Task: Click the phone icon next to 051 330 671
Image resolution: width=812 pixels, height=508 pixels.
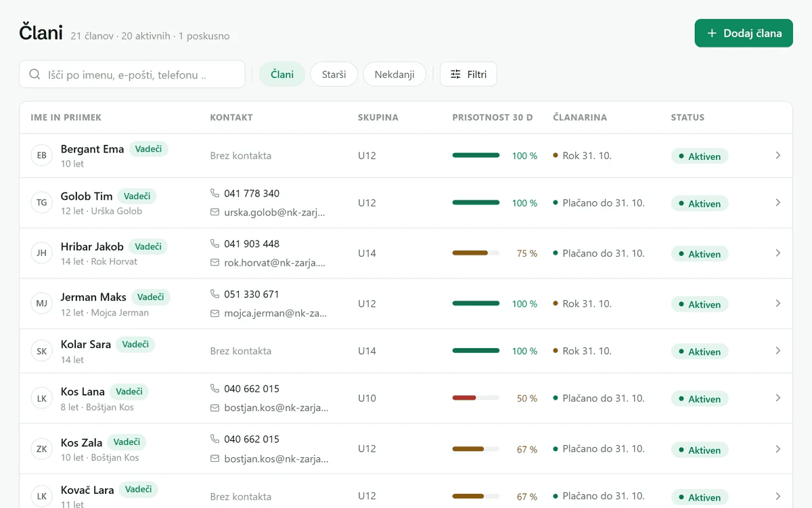Action: (215, 294)
